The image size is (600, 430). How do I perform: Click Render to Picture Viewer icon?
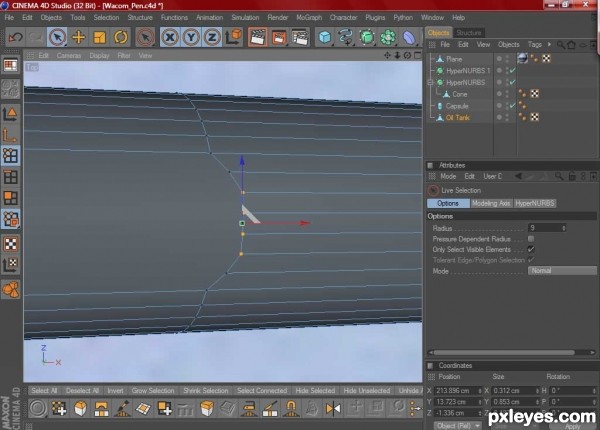tap(279, 37)
